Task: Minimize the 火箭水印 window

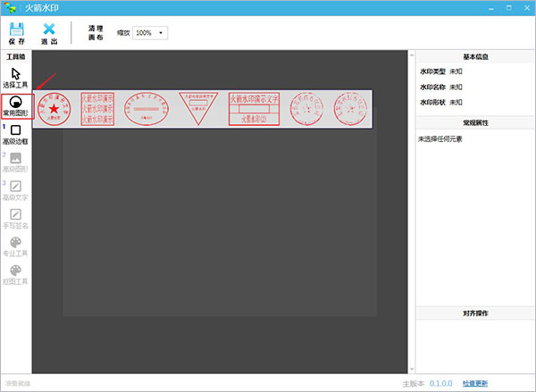Action: pos(491,8)
